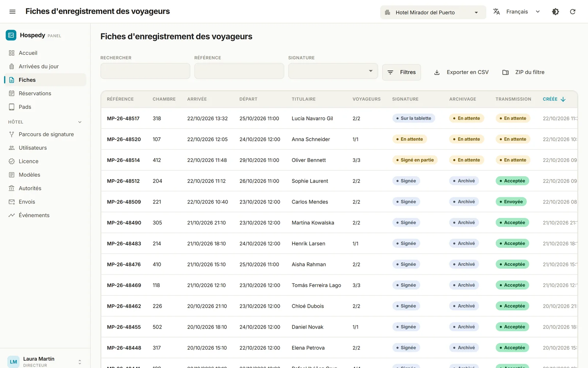Click the Utilisateurs people icon
Screen dimensions: 588x368
pyautogui.click(x=12, y=148)
